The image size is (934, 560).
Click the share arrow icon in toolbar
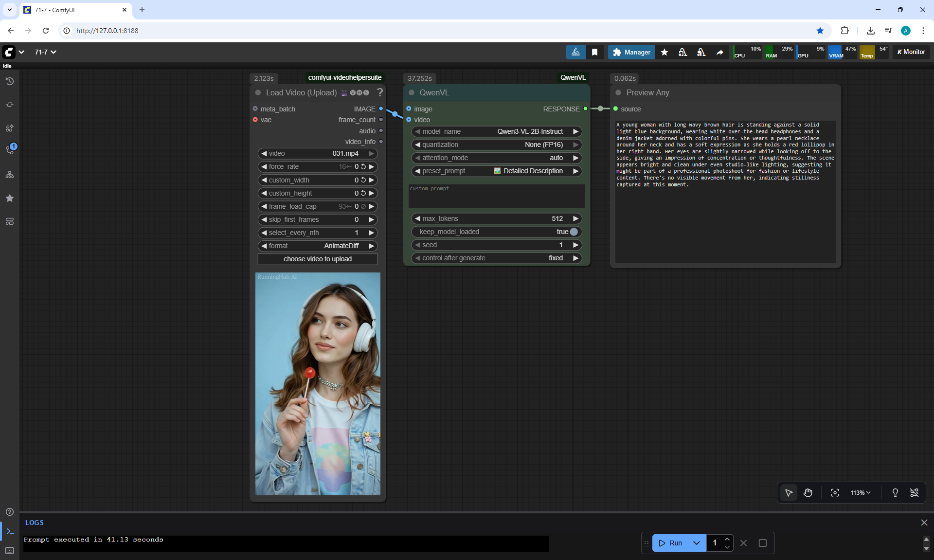coord(719,52)
